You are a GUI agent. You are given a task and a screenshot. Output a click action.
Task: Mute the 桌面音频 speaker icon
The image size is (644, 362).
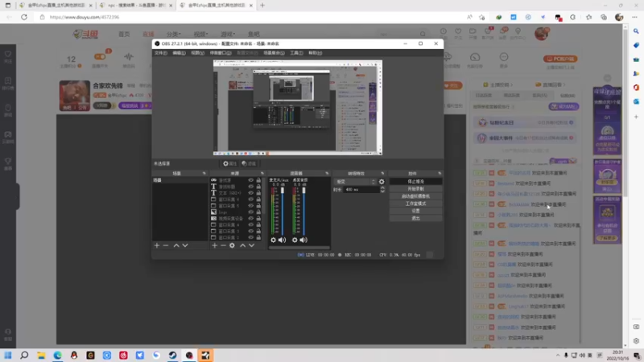point(303,240)
